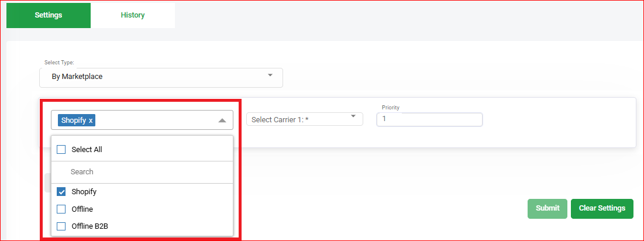Check the Offline checkbox
Viewport: 644px width, 241px height.
tap(61, 209)
